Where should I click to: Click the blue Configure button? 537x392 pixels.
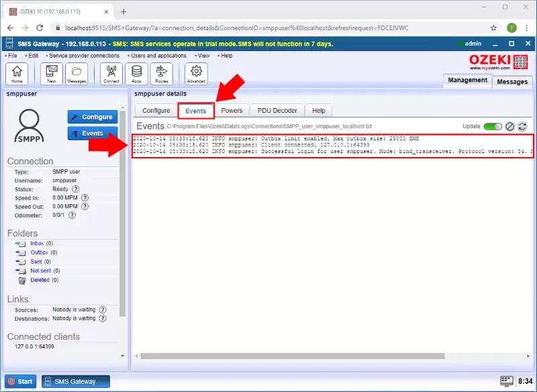tap(93, 117)
